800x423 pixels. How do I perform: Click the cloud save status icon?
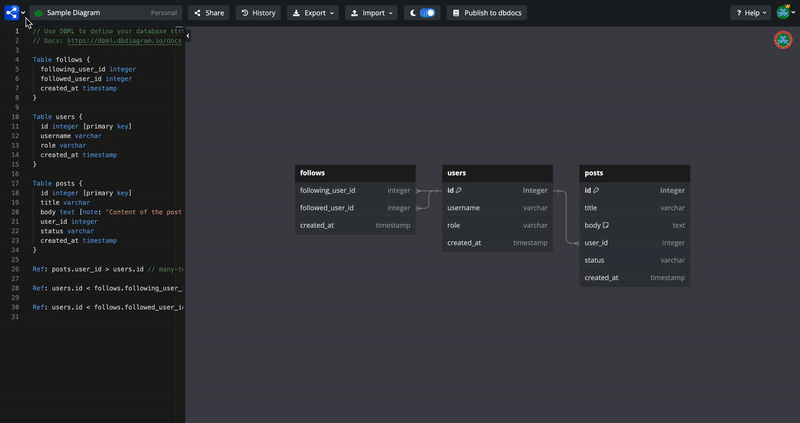38,13
